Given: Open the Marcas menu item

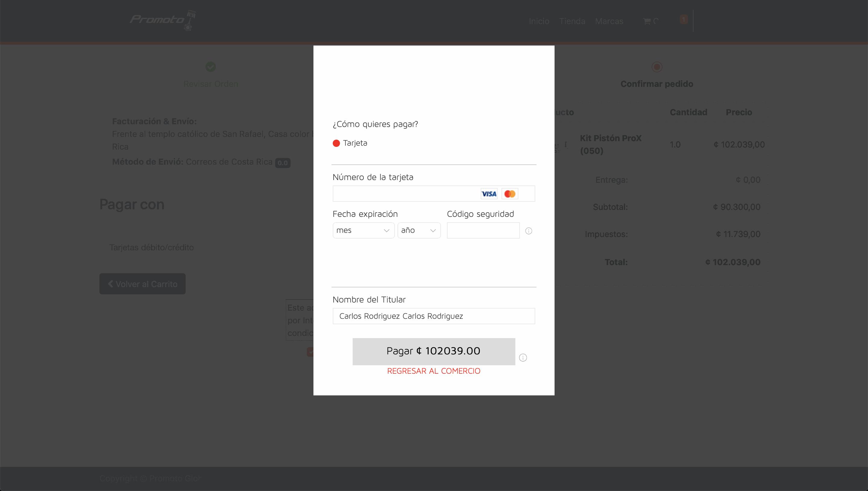Looking at the screenshot, I should pyautogui.click(x=609, y=21).
